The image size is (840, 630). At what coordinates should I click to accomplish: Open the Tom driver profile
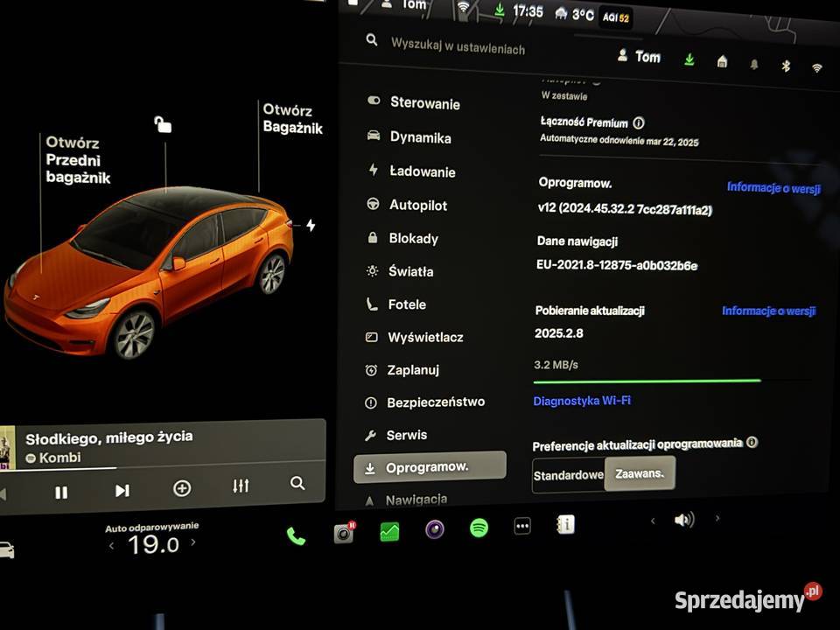point(639,56)
